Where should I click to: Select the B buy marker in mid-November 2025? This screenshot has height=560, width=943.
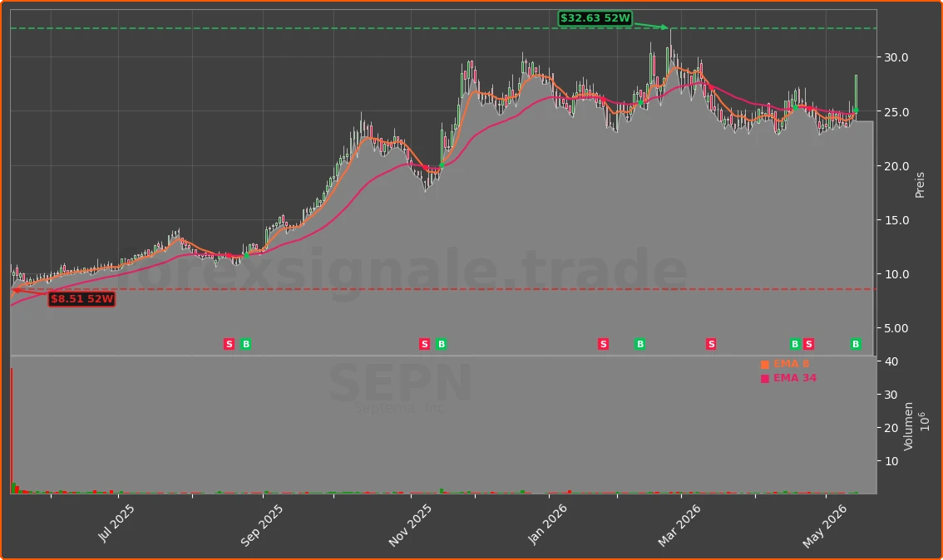click(x=442, y=344)
